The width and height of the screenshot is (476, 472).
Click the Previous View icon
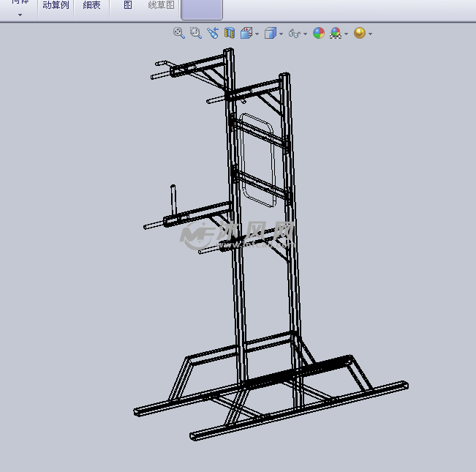tap(213, 33)
